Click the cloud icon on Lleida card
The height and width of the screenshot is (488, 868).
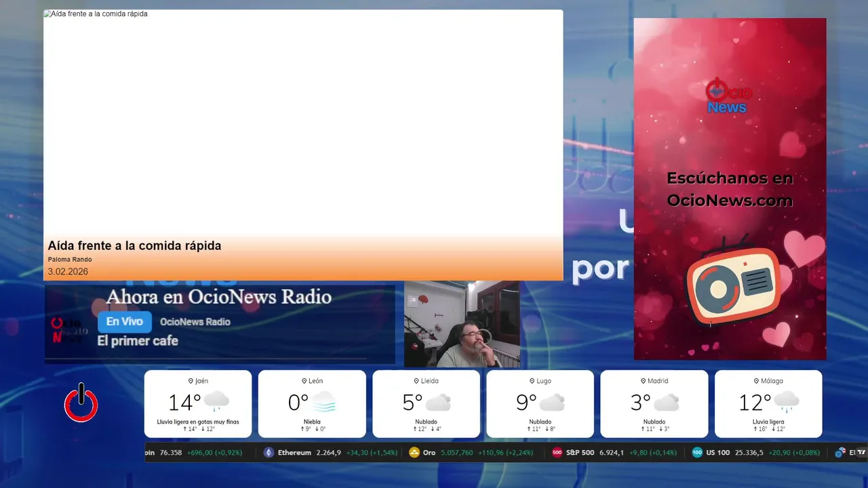pyautogui.click(x=438, y=403)
